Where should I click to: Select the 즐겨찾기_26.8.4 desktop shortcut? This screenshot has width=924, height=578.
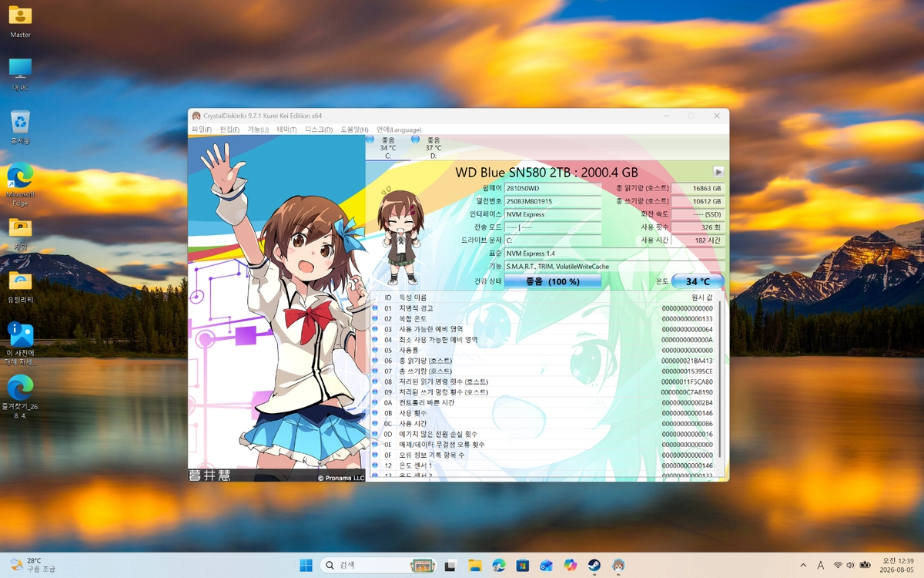[20, 396]
